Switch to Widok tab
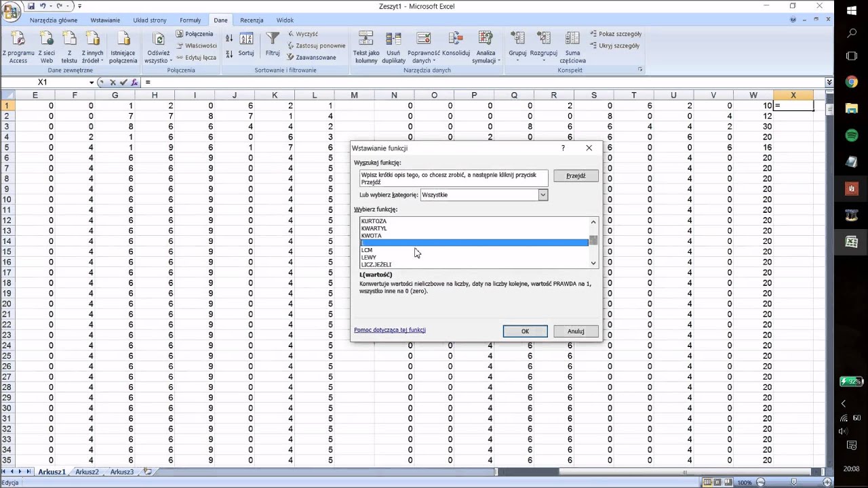This screenshot has height=488, width=868. click(x=285, y=20)
